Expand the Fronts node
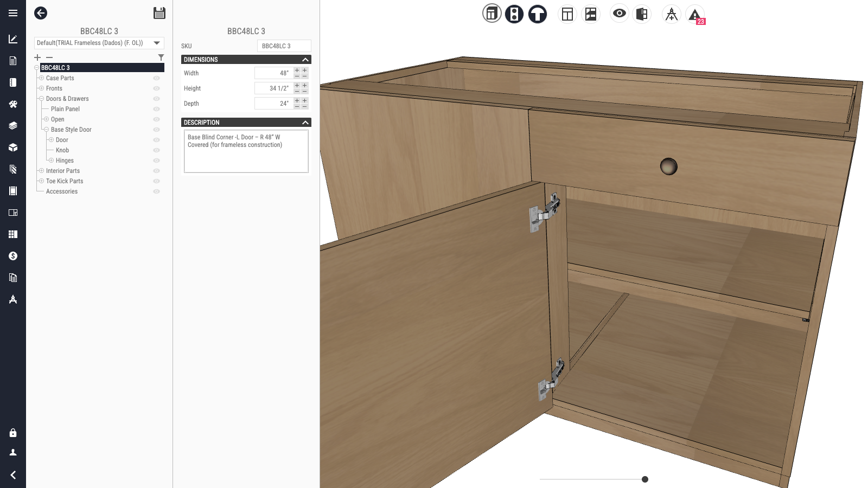This screenshot has height=488, width=868. point(41,88)
